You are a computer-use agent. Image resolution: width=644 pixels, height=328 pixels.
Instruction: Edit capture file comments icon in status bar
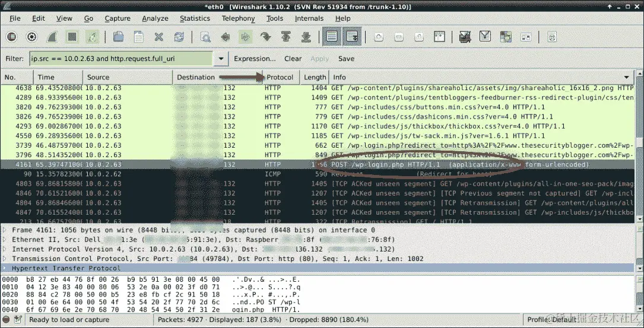18,319
